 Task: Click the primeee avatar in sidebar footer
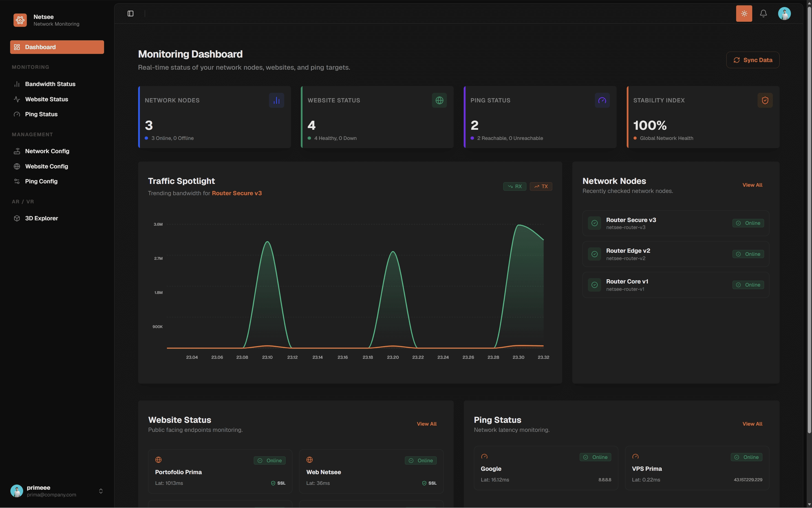(17, 491)
